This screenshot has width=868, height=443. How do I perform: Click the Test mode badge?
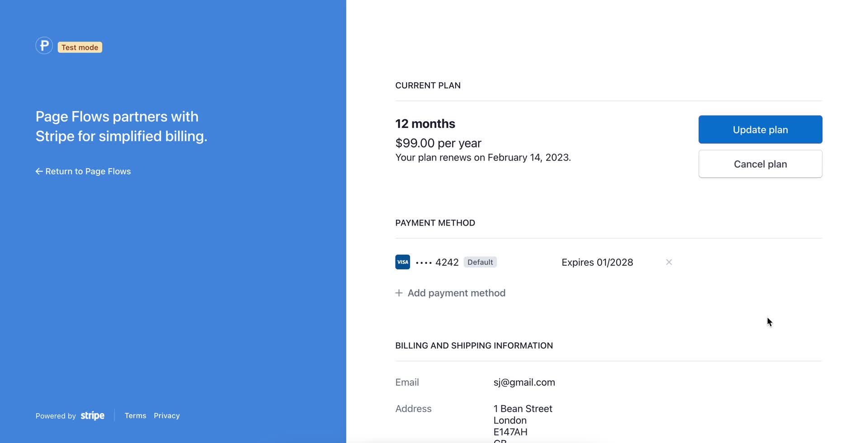(x=80, y=47)
